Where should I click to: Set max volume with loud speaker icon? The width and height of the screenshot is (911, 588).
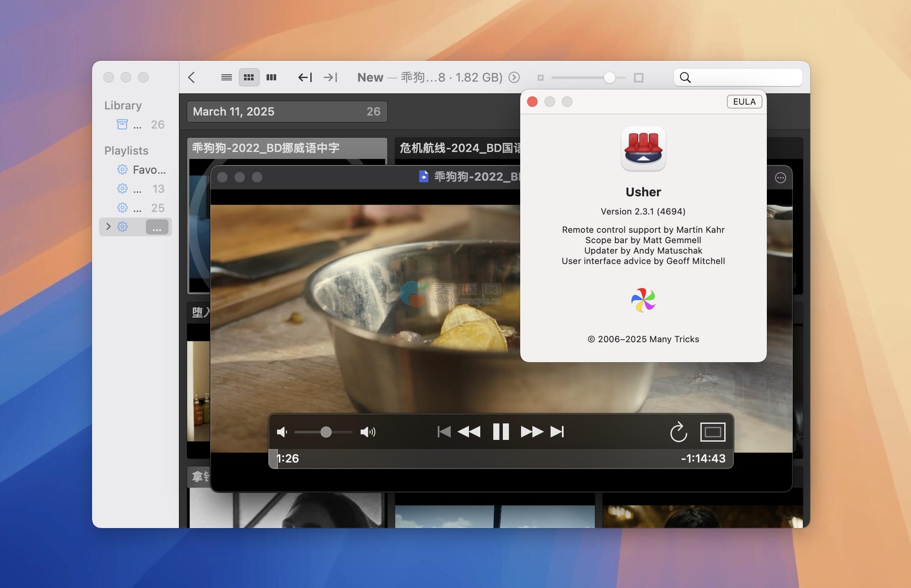click(368, 432)
